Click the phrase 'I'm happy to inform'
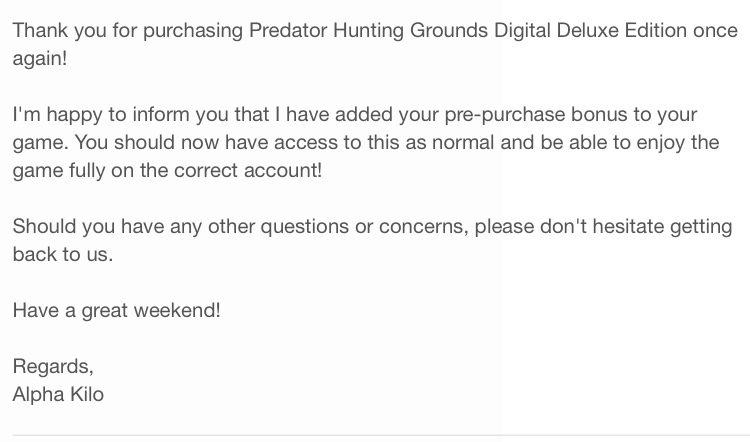Viewport: 750px width, 442px height. 101,115
